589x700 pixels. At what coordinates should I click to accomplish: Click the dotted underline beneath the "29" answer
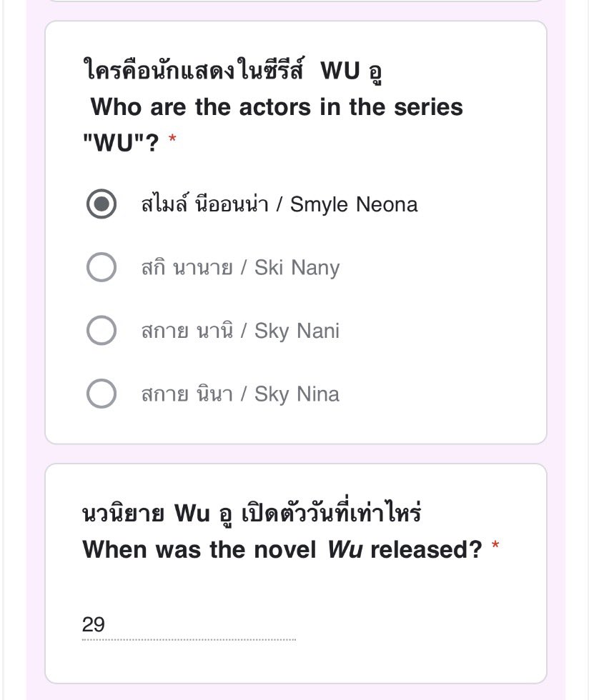pyautogui.click(x=189, y=639)
